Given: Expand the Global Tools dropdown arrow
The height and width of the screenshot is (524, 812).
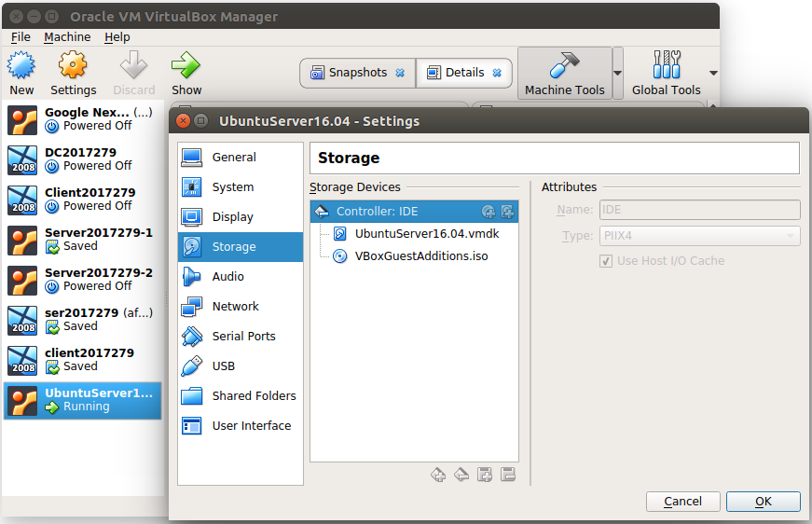Looking at the screenshot, I should click(x=713, y=73).
